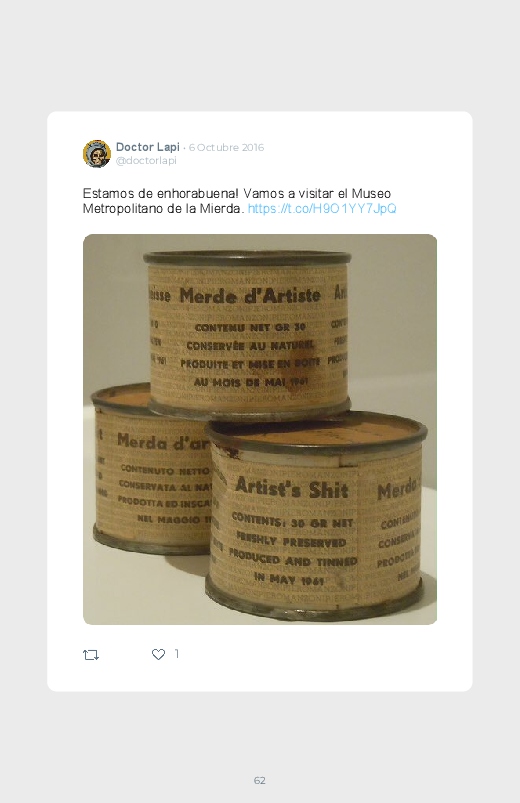Click the retweet icon
The height and width of the screenshot is (803, 520).
(x=91, y=654)
